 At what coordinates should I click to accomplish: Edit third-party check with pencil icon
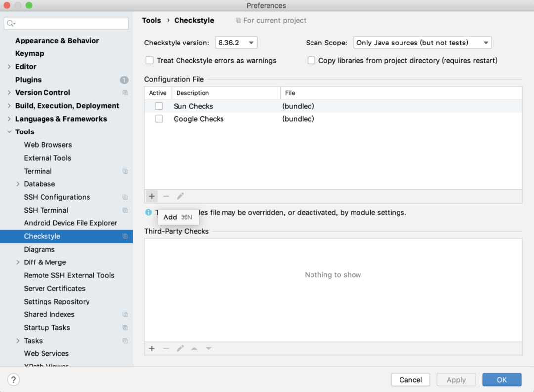[180, 348]
